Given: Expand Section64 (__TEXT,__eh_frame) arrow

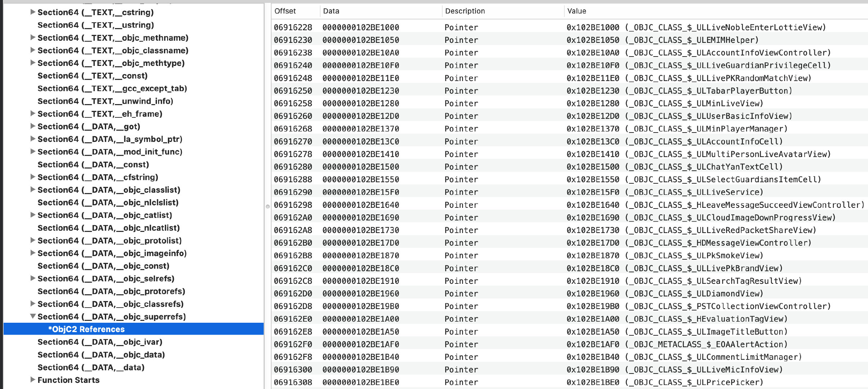Looking at the screenshot, I should pos(32,113).
